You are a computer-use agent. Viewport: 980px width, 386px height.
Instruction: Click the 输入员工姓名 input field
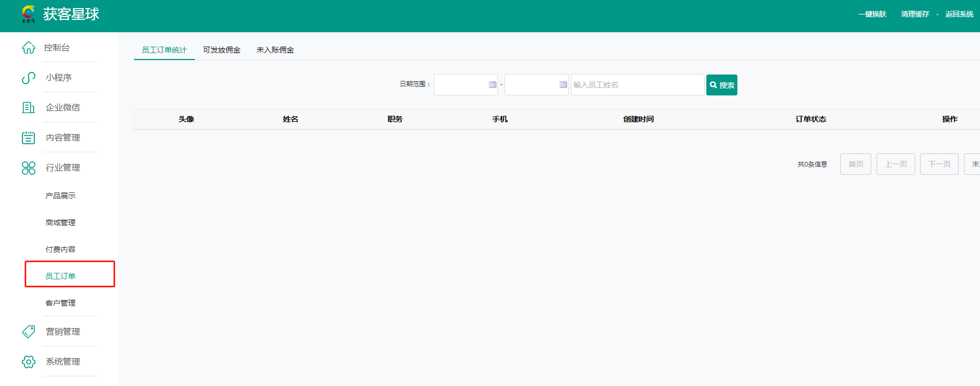point(637,85)
